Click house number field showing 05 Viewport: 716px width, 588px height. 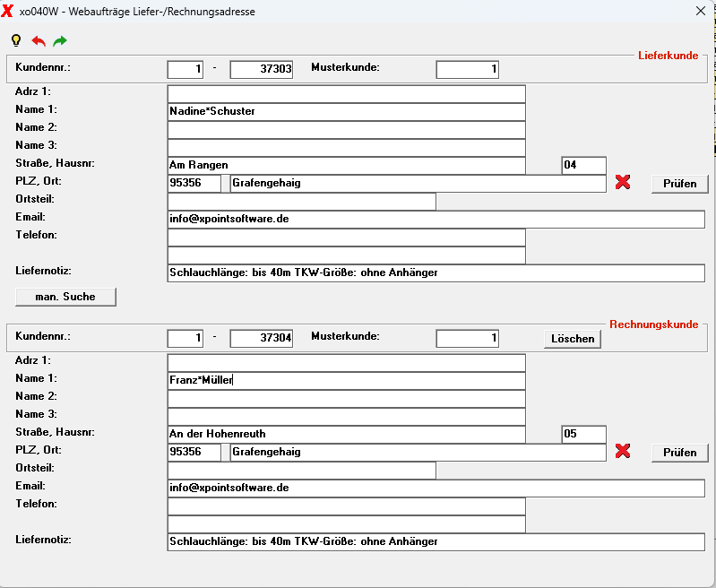pos(584,434)
